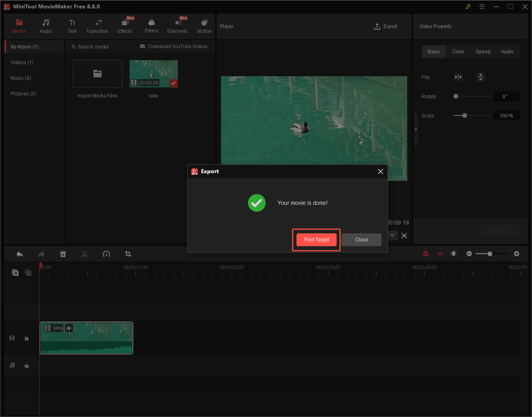Open Download YouTube Videos link
Screen dimensions: 532x417
[174, 47]
